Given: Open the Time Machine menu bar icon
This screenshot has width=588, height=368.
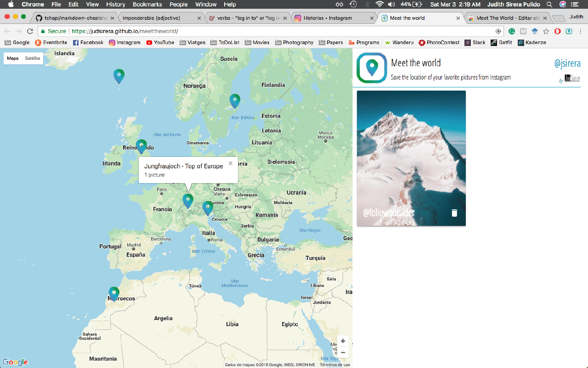Looking at the screenshot, I should [353, 5].
